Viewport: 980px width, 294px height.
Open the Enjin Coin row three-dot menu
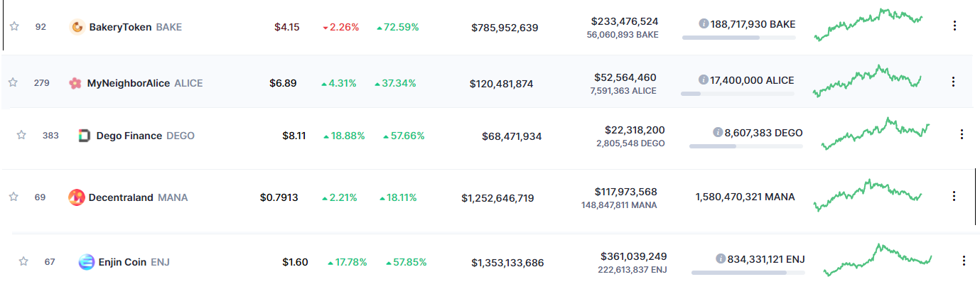pos(964,261)
